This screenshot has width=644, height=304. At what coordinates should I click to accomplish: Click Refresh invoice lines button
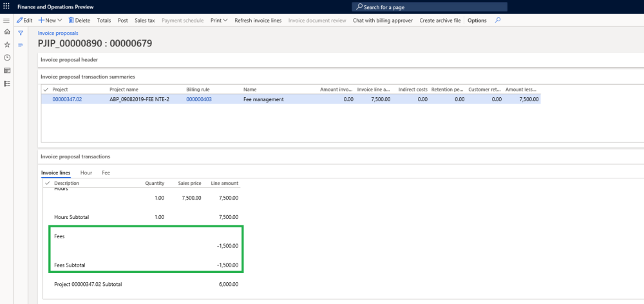258,20
